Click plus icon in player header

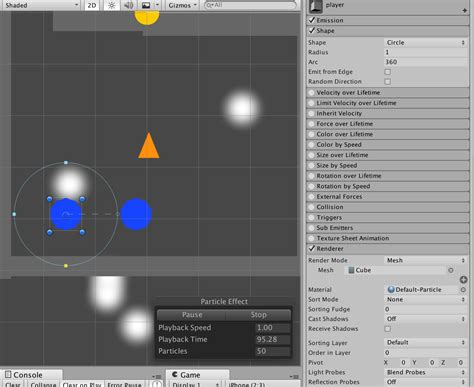click(x=465, y=11)
